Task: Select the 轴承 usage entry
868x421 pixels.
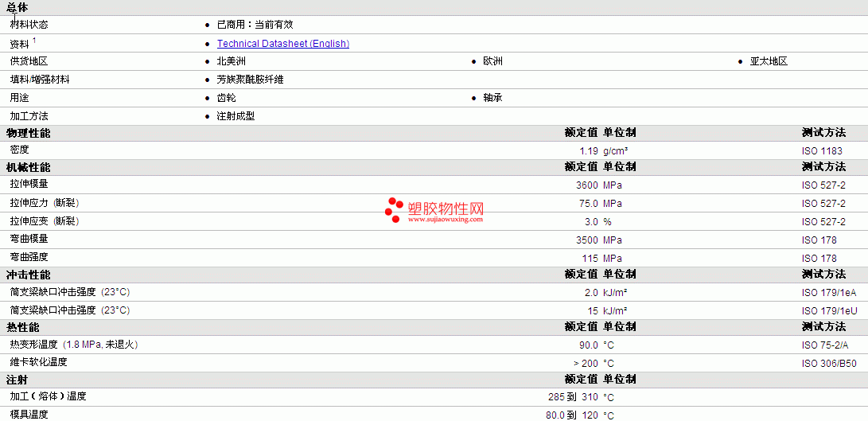Action: click(492, 98)
